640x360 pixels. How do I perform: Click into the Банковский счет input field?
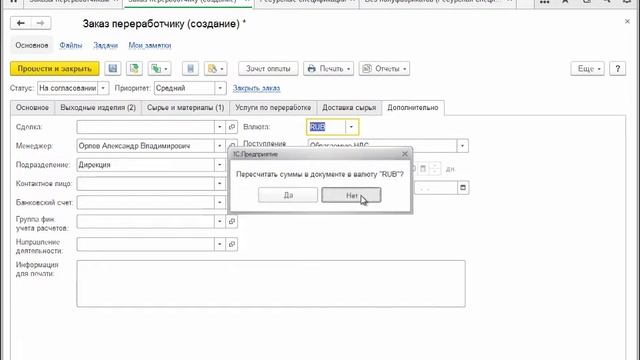[x=145, y=202]
